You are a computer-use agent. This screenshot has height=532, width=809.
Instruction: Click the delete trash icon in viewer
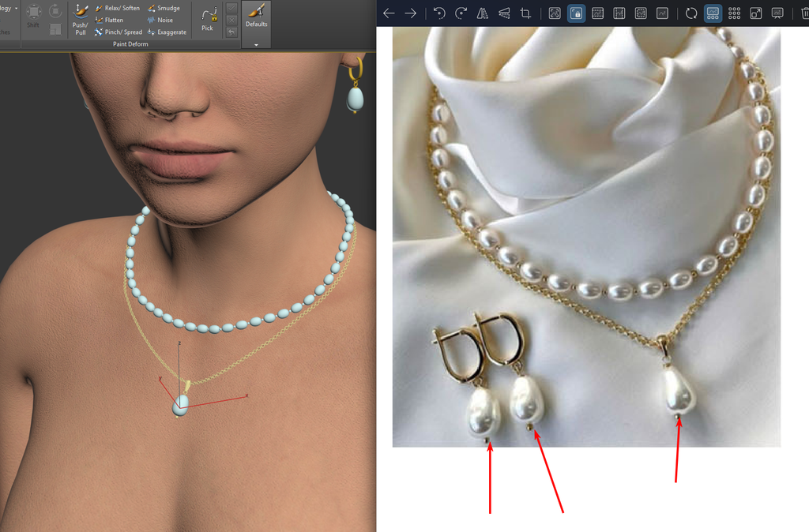[x=805, y=13]
